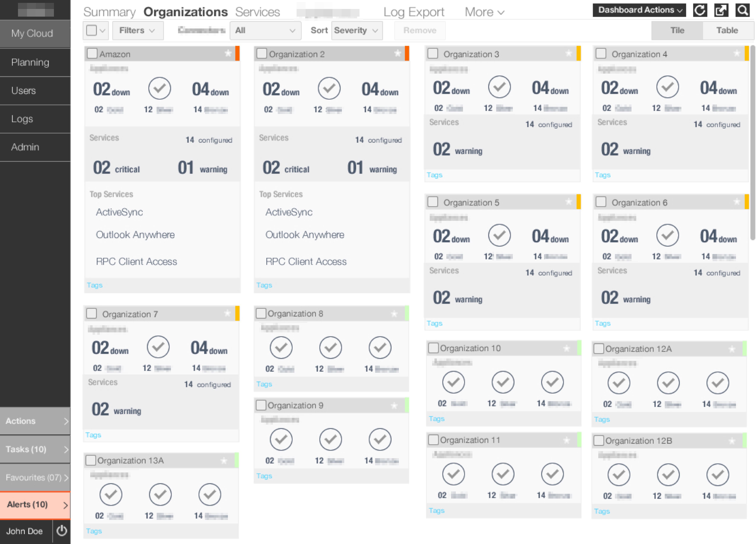The image size is (756, 544).
Task: Open the Connectors All dropdown
Action: point(265,30)
